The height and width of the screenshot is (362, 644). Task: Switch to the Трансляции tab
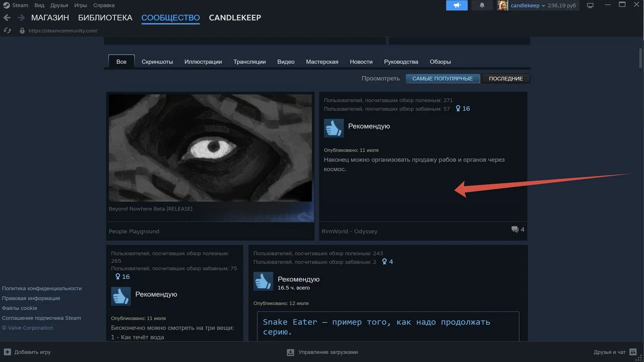click(x=250, y=62)
